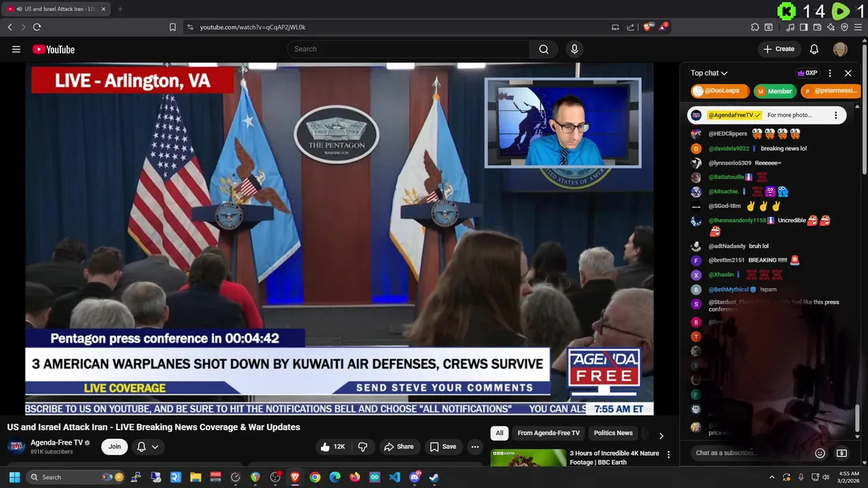Click the green Member chip
Viewport: 868px width, 488px height.
[774, 91]
